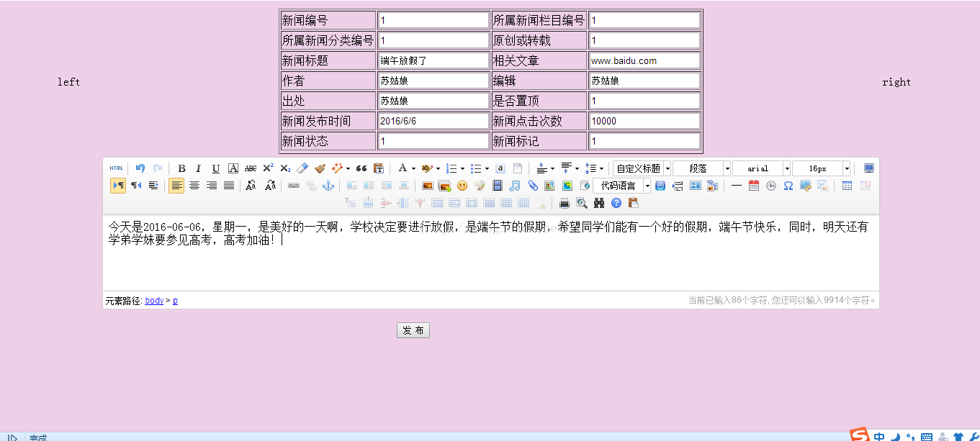
Task: Open font color picker arrow
Action: [x=413, y=168]
